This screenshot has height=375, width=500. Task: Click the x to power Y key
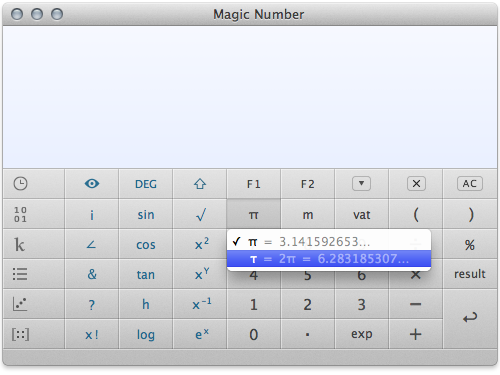tap(200, 274)
